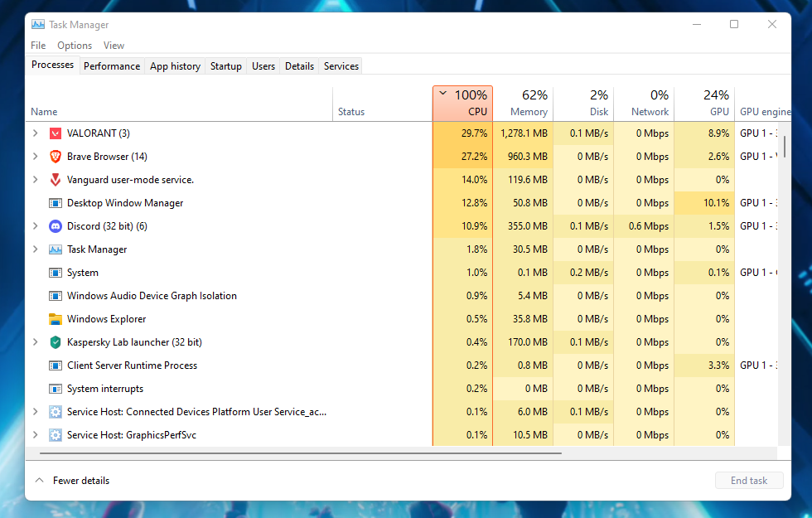This screenshot has width=812, height=518.
Task: Click the vertical scrollbar thumb
Action: (785, 146)
